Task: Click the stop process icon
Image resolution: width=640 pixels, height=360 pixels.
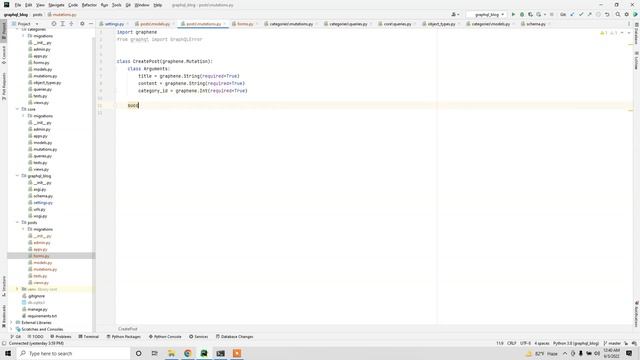Action: tap(551, 14)
